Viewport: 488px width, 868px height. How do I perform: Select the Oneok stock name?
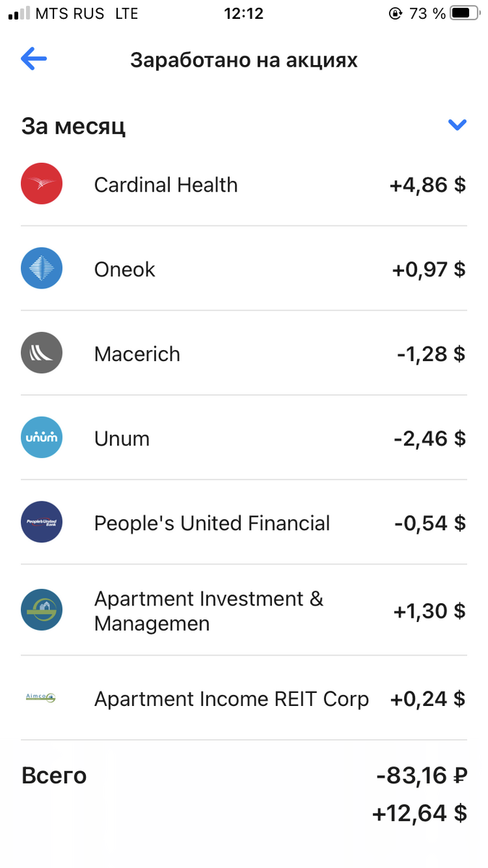click(125, 269)
